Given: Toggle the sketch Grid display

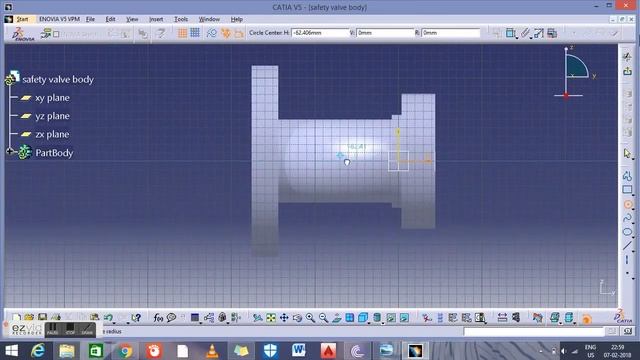Looking at the screenshot, I should click(x=182, y=33).
